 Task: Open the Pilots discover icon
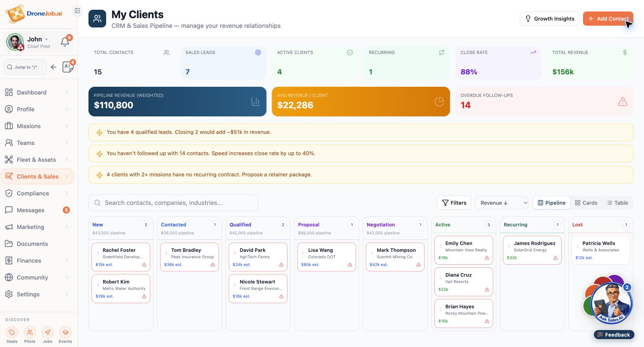click(x=30, y=332)
